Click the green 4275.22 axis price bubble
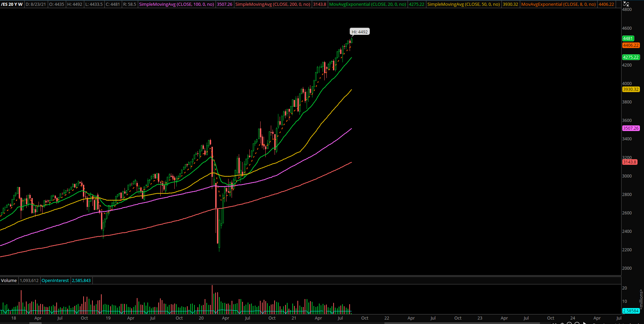 [x=631, y=57]
